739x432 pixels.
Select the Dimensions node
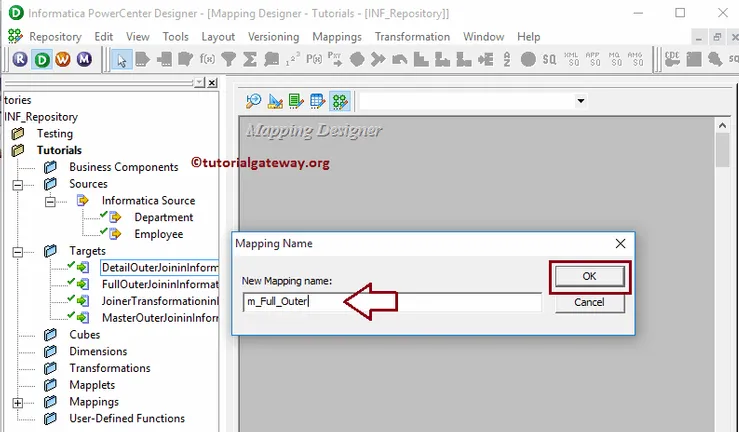point(98,351)
